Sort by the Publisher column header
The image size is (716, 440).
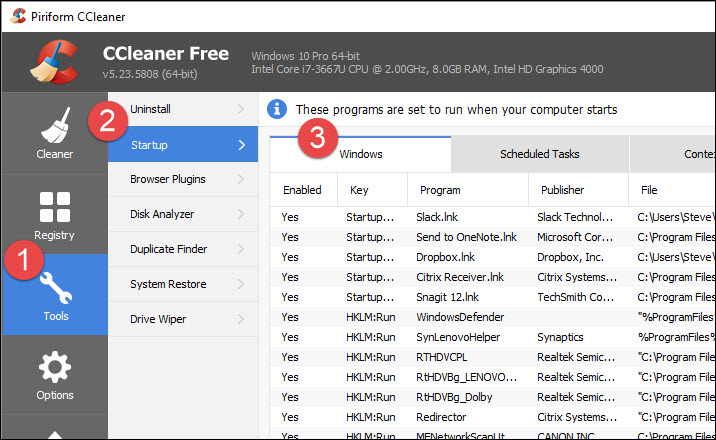578,190
